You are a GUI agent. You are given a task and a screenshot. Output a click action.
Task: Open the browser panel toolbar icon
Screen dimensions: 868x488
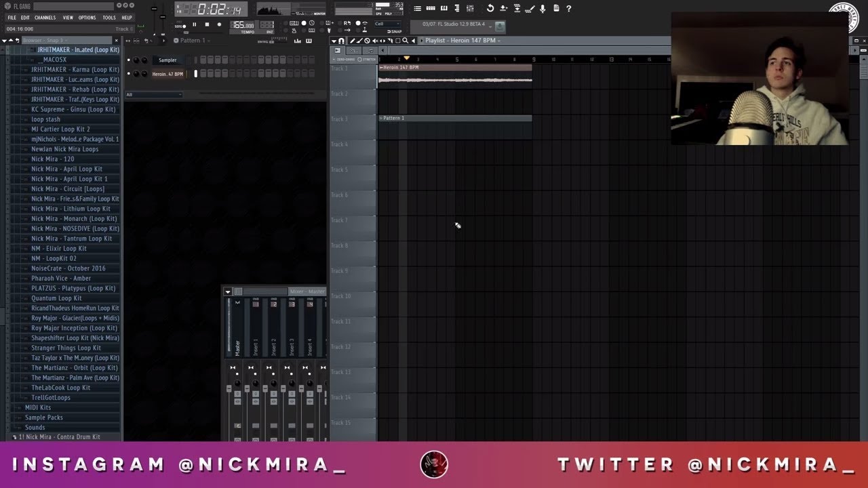pos(457,8)
